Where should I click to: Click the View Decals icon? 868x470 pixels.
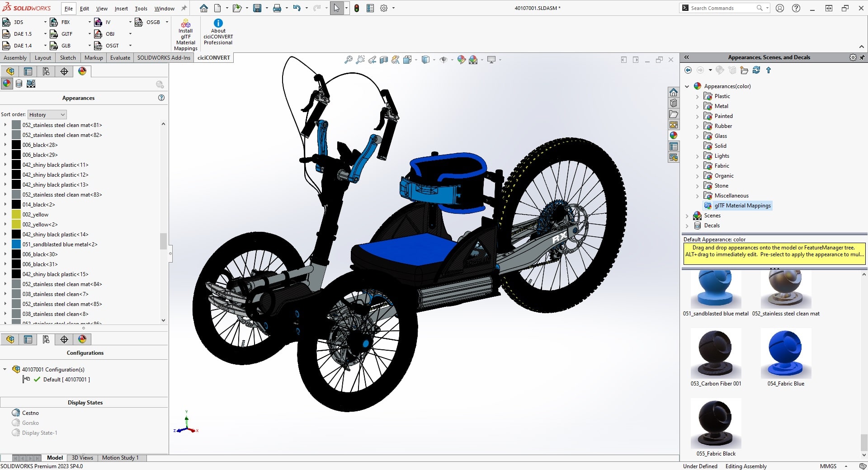pyautogui.click(x=19, y=84)
